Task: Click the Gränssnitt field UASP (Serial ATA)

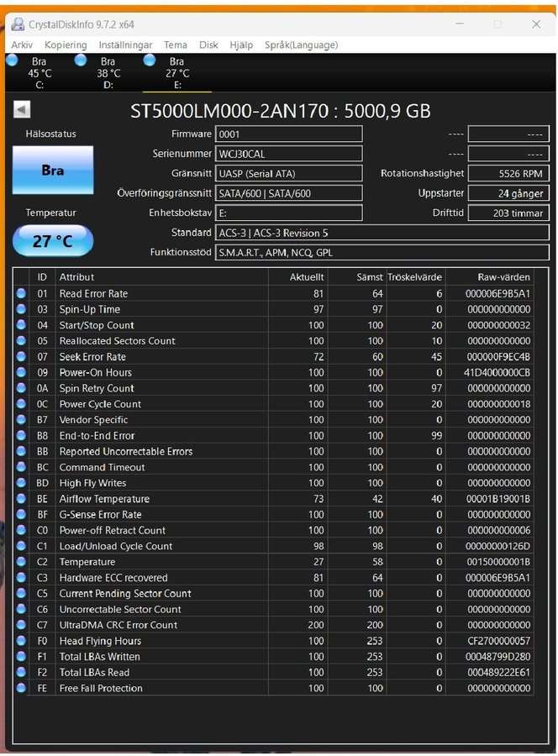Action: (x=288, y=174)
